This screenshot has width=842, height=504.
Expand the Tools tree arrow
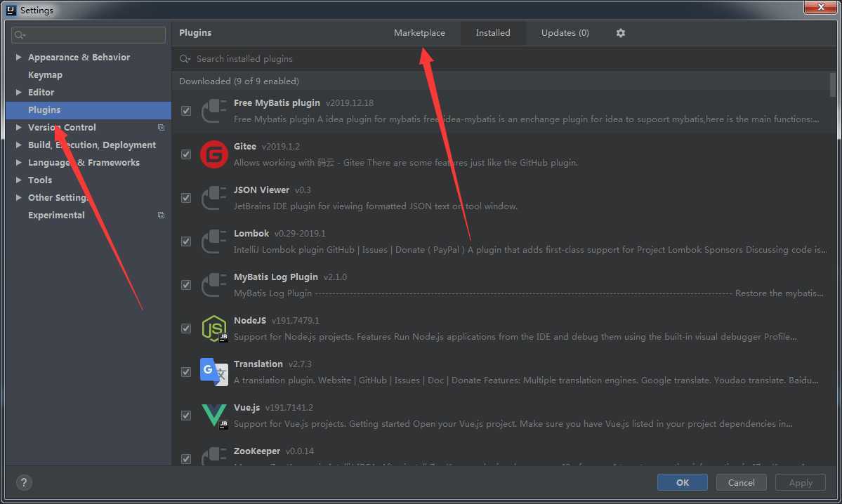coord(18,180)
